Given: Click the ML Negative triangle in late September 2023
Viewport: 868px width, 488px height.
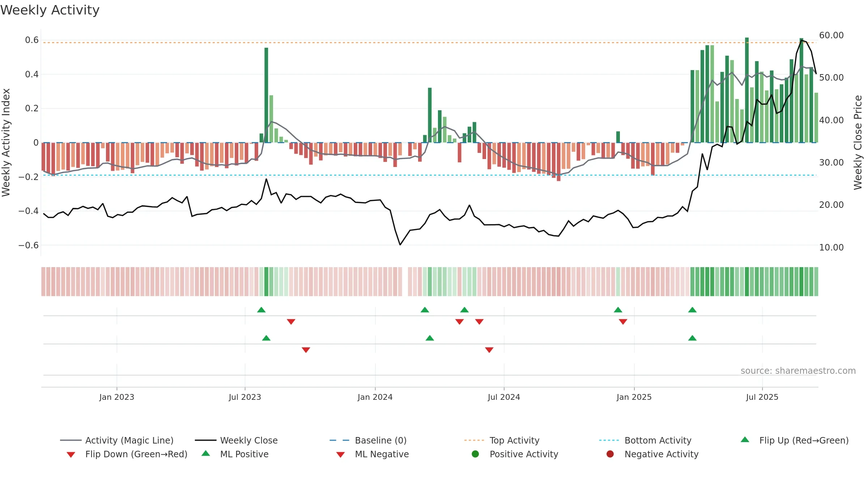Looking at the screenshot, I should click(306, 350).
